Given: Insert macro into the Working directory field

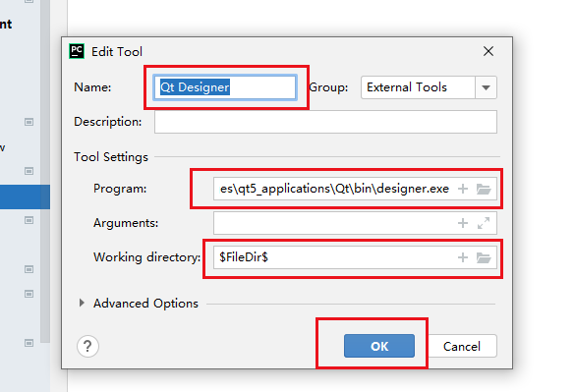Looking at the screenshot, I should [463, 257].
